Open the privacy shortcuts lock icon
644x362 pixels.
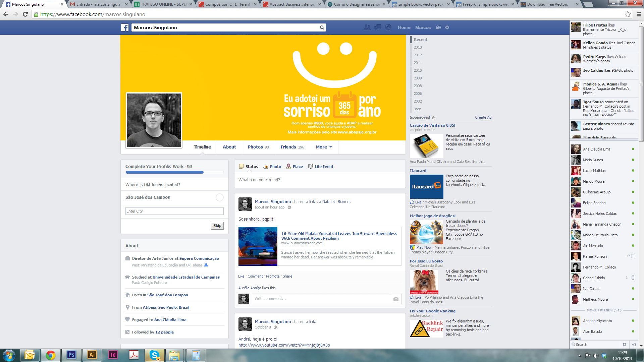438,27
